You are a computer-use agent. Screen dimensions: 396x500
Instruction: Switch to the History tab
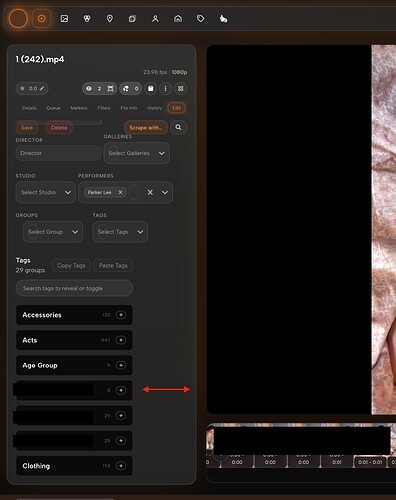tap(154, 108)
